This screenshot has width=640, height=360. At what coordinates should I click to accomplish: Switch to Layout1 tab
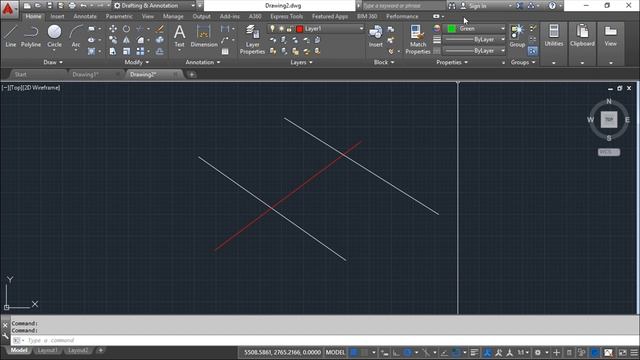pos(47,351)
